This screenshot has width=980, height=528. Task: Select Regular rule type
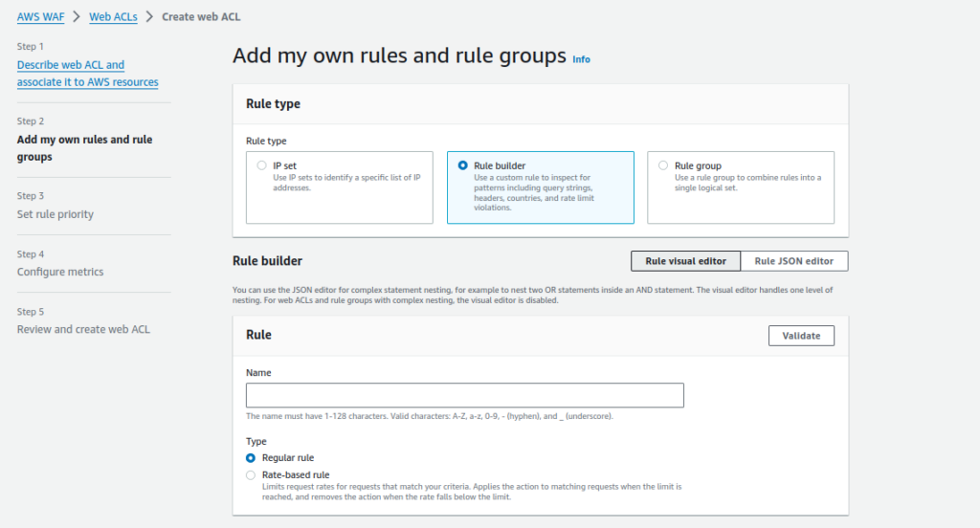(251, 458)
